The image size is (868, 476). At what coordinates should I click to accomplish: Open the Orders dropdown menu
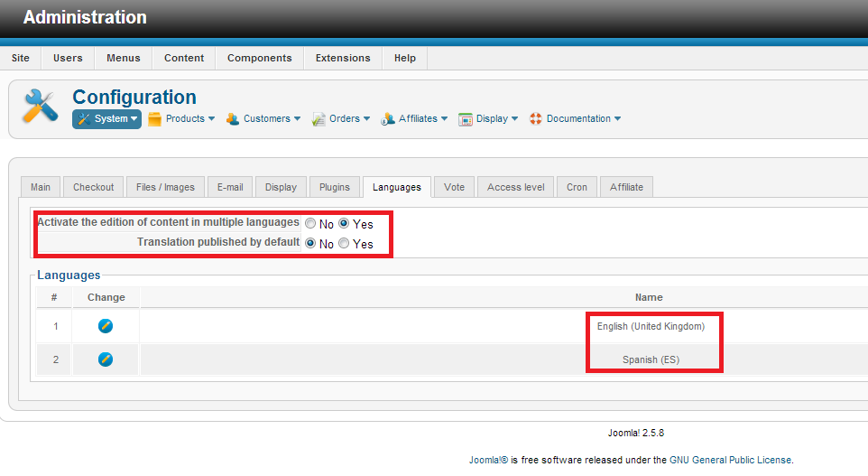pos(341,118)
